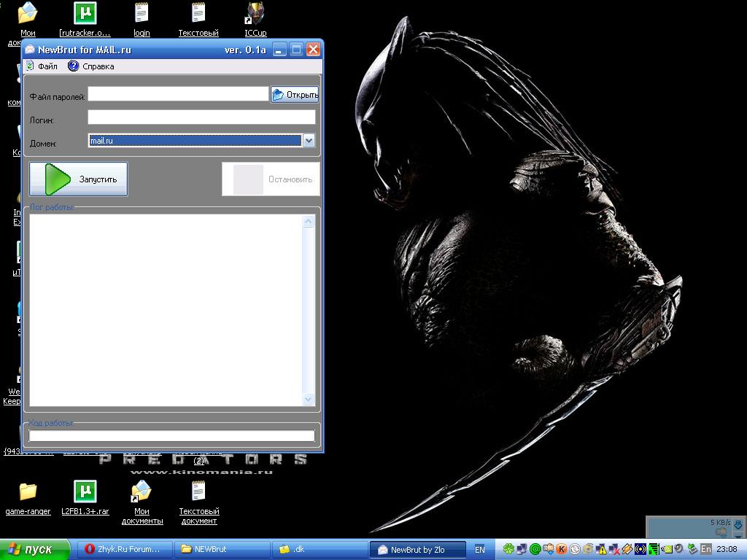The image size is (747, 560).
Task: Click the orange K tray icon
Action: pyautogui.click(x=561, y=549)
